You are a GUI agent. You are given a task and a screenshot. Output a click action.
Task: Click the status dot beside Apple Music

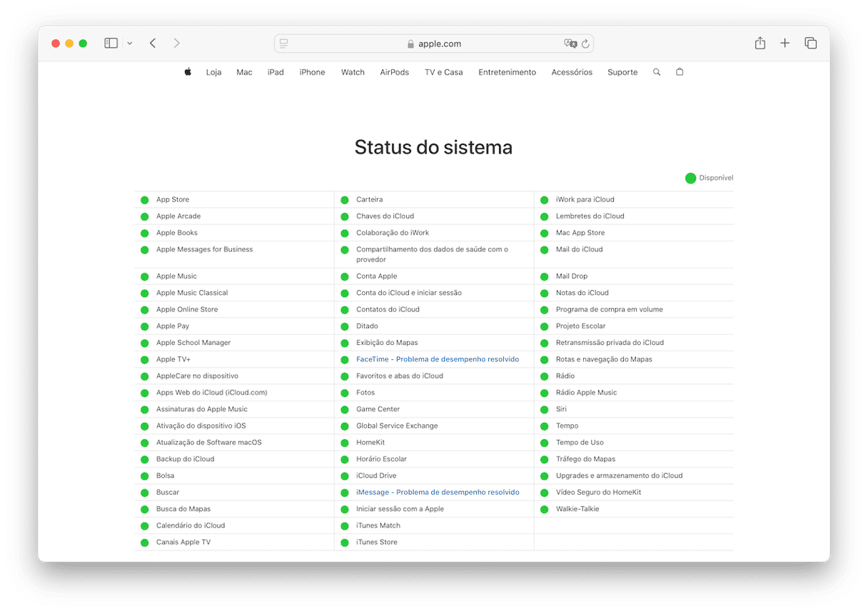coord(144,276)
